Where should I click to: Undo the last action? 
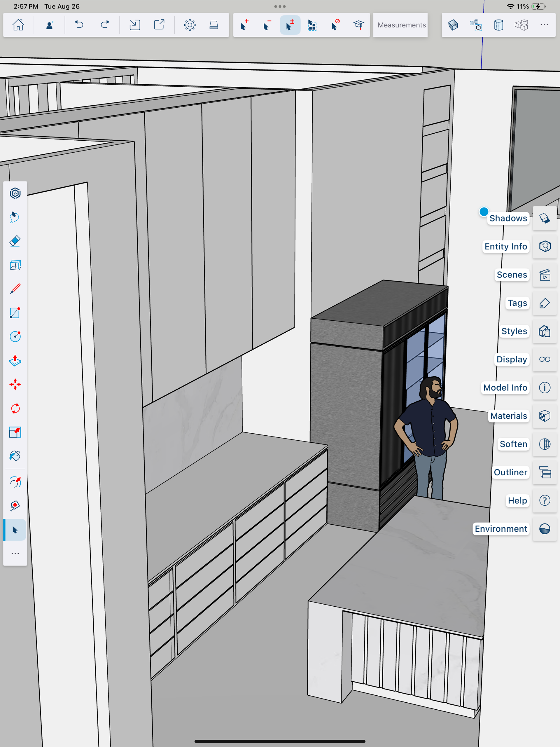79,25
